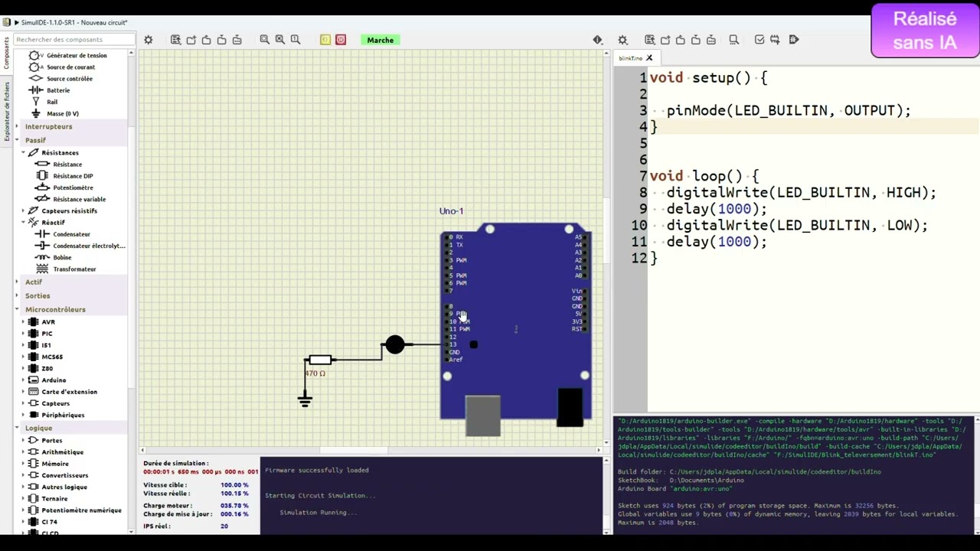
Task: Click the Uno-1 board label
Action: (x=451, y=211)
